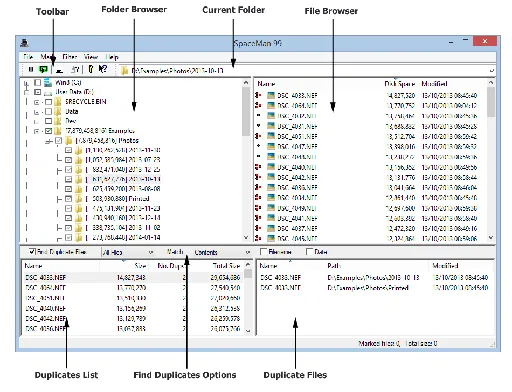
Task: Open the Help menu
Action: [x=112, y=57]
